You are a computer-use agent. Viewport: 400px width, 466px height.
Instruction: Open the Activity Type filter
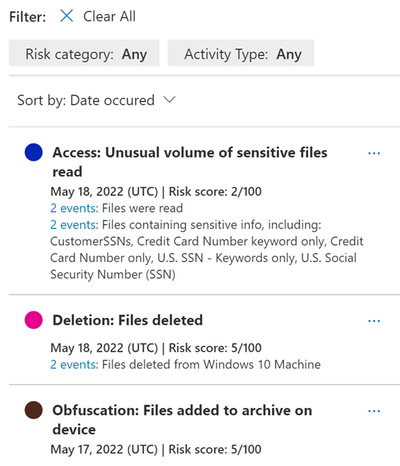(x=241, y=53)
